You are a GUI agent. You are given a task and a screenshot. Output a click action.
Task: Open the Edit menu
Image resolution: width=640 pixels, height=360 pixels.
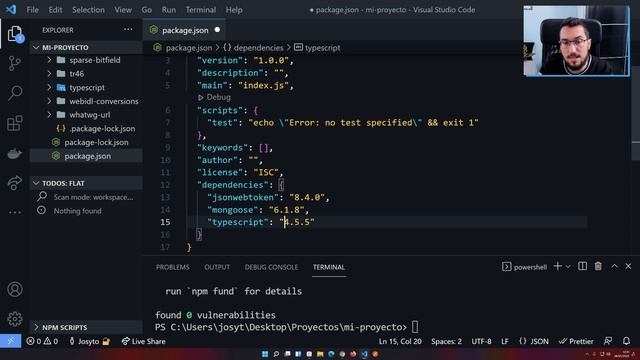point(55,10)
